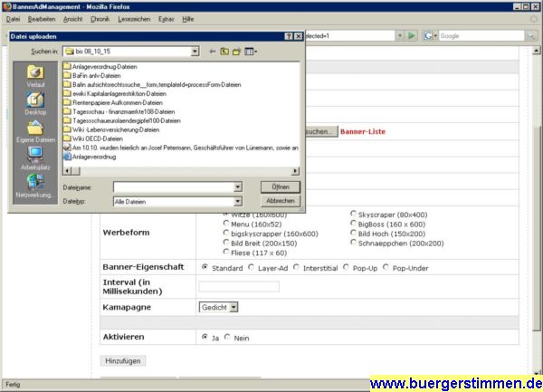Go up one folder level
The width and height of the screenshot is (543, 392).
pos(224,52)
